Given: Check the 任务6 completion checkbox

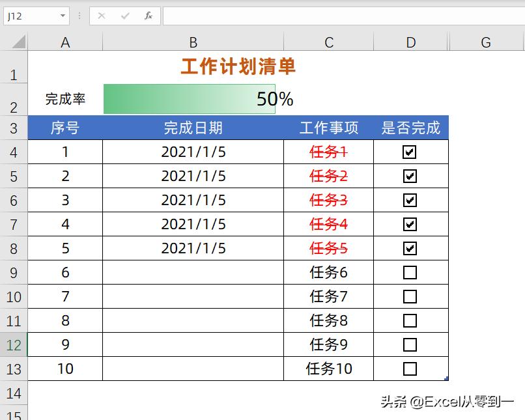Looking at the screenshot, I should 410,272.
